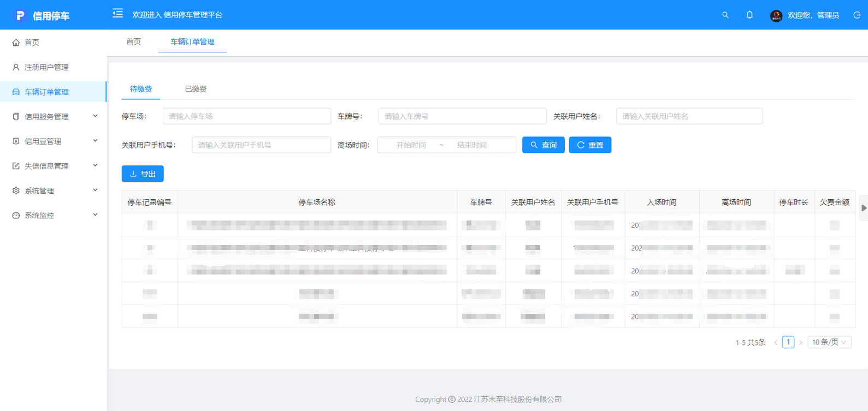Open notifications bell icon
The image size is (868, 411).
coord(749,15)
